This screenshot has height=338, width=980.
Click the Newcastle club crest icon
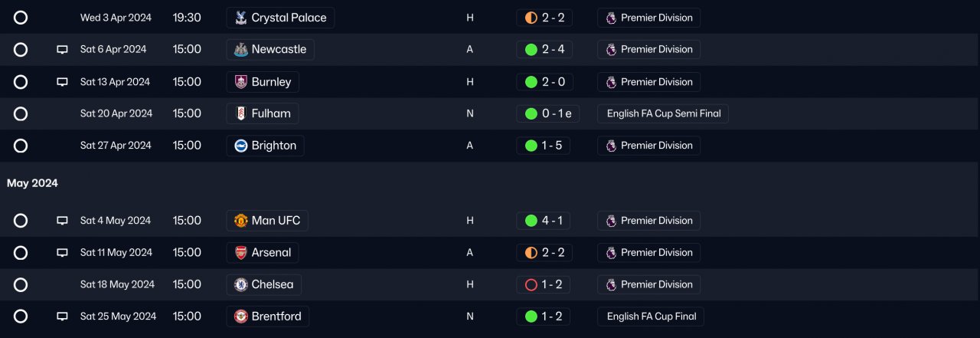coord(241,50)
